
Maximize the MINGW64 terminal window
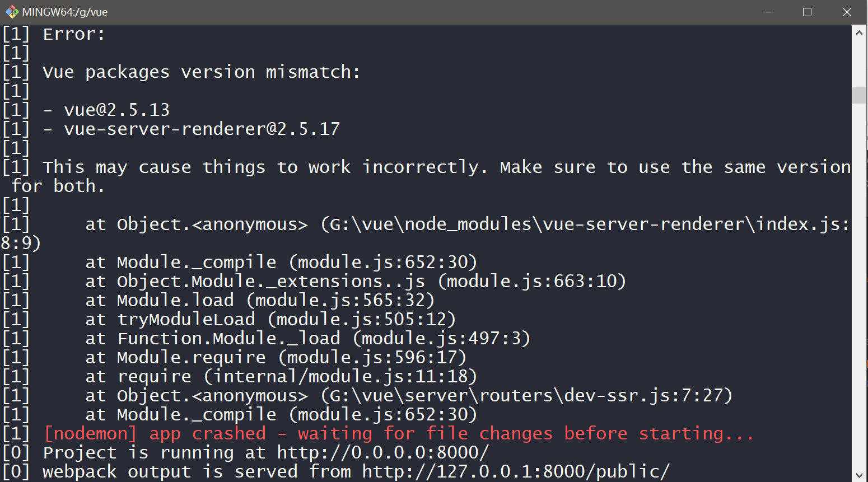[807, 12]
